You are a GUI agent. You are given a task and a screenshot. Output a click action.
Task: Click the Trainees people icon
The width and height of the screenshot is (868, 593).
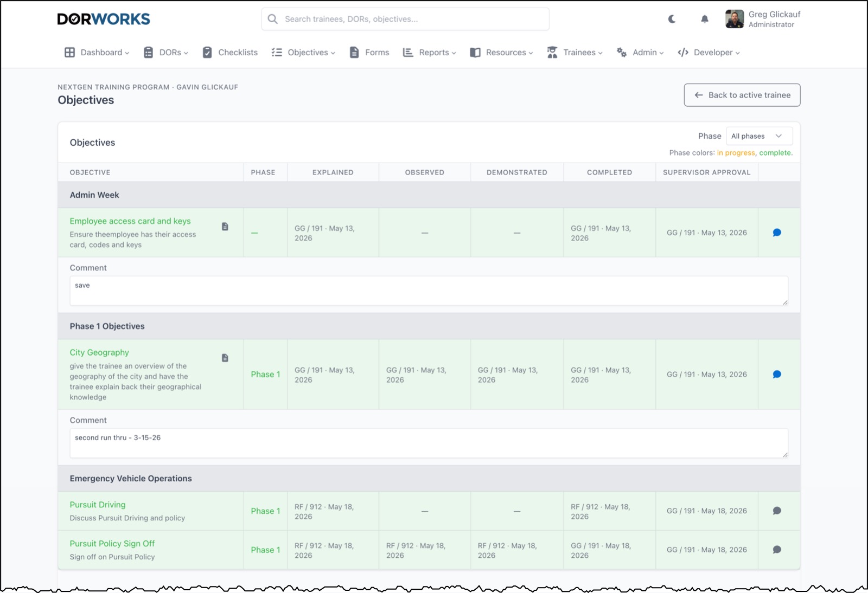[552, 53]
